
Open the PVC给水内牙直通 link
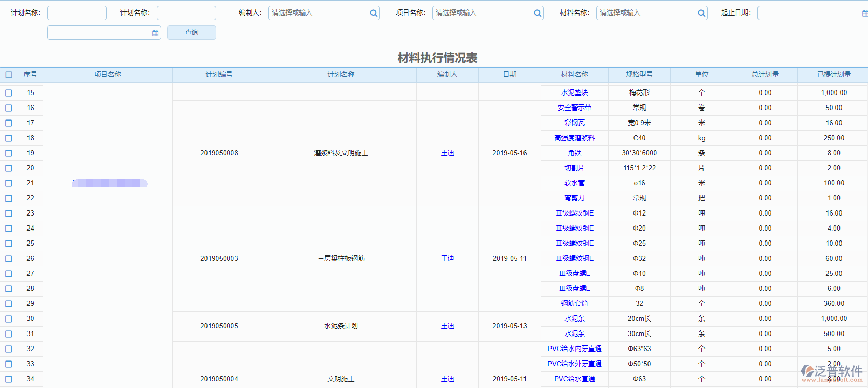(x=574, y=349)
